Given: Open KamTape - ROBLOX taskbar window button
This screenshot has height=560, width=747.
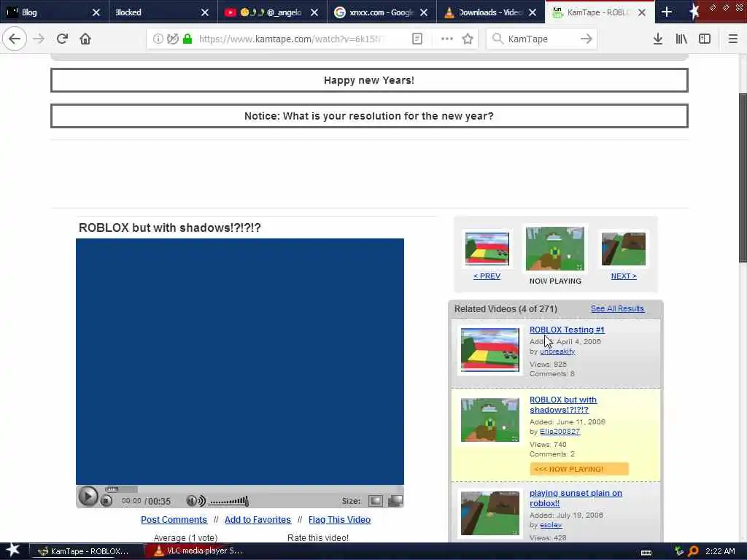Looking at the screenshot, I should [x=88, y=551].
